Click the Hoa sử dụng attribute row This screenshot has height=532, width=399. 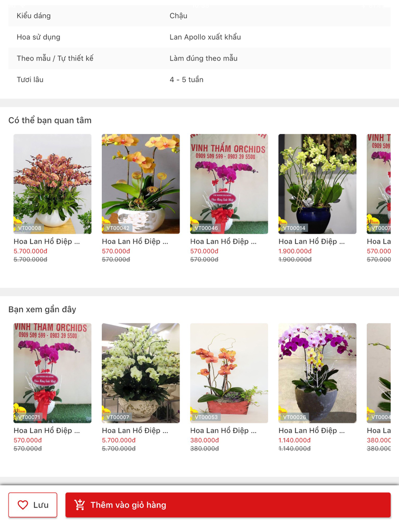coord(199,37)
